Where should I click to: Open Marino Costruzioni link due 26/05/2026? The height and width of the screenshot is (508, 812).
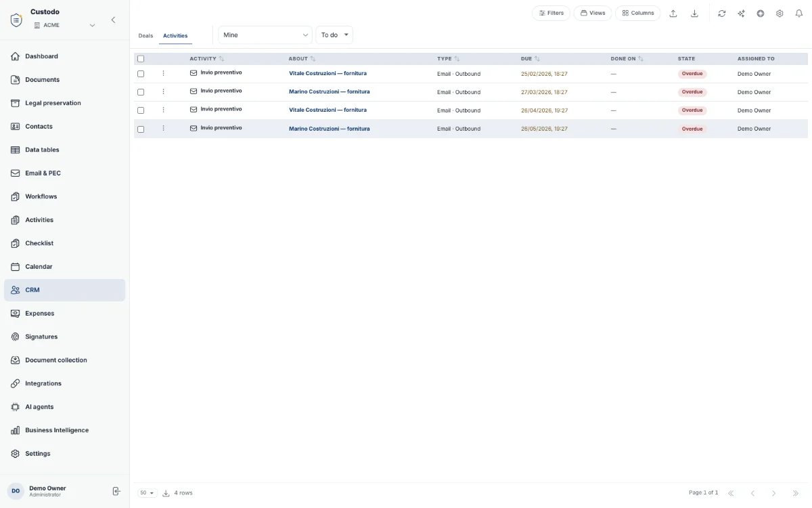330,129
